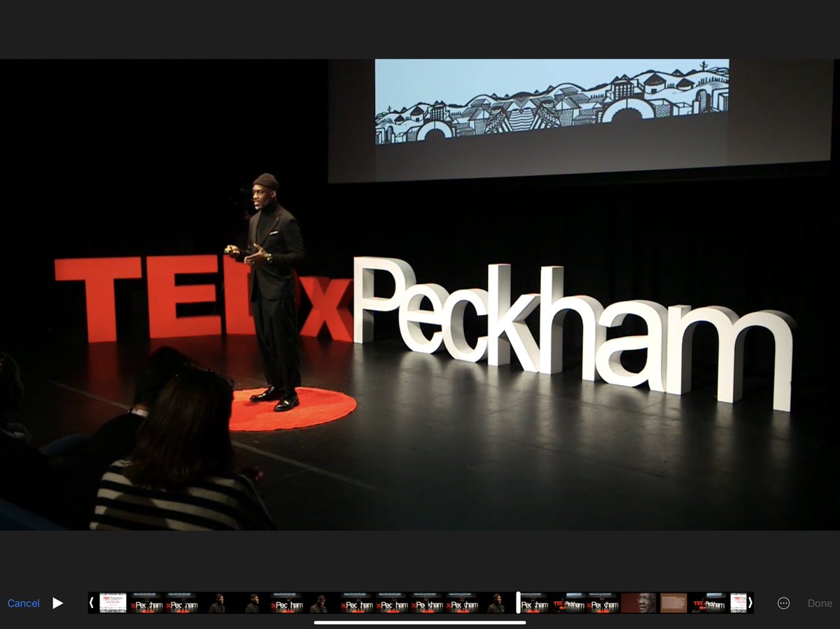Tap the home indicator bar at screen bottom
Viewport: 840px width, 629px height.
(x=420, y=622)
